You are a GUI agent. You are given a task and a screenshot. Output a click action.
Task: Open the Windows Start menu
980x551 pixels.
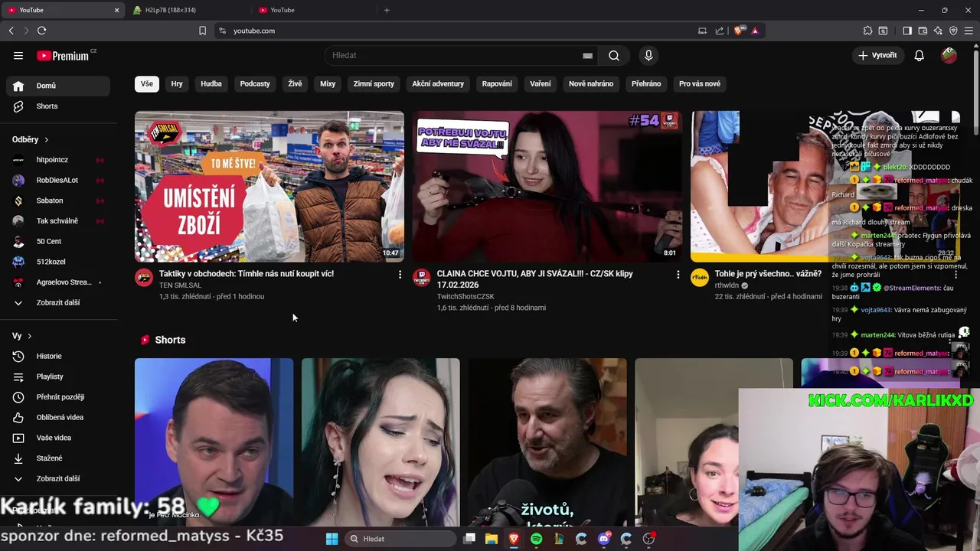click(x=332, y=539)
